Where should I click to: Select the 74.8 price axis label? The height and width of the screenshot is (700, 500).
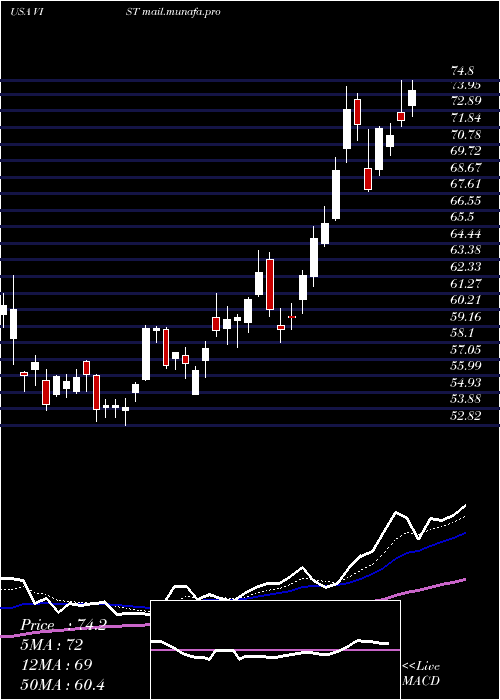pos(462,71)
